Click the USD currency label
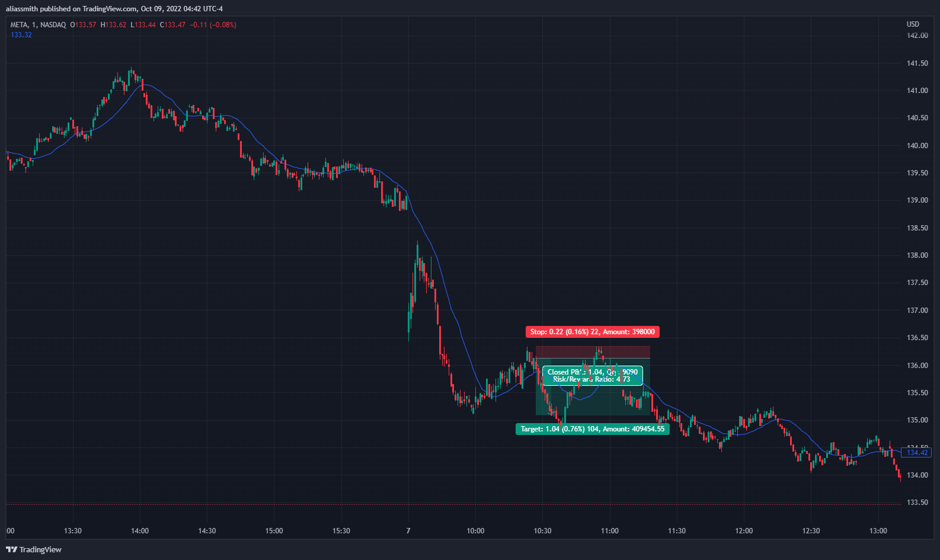The width and height of the screenshot is (940, 560). pos(913,24)
